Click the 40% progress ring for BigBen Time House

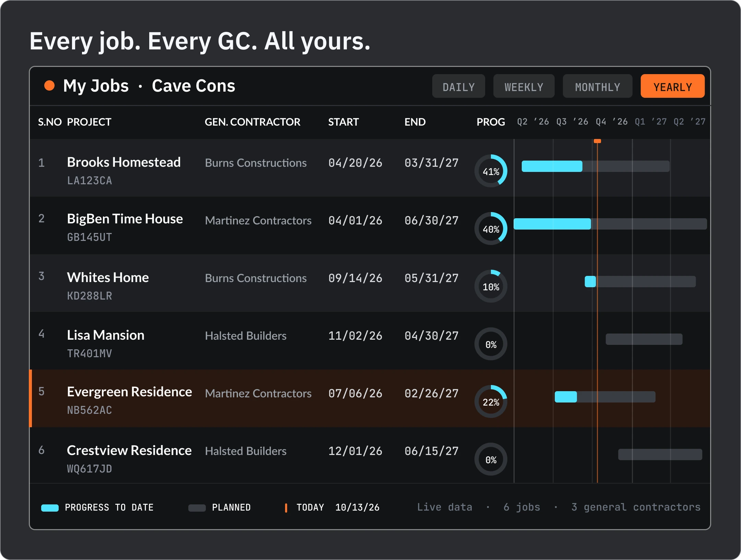[x=491, y=229]
